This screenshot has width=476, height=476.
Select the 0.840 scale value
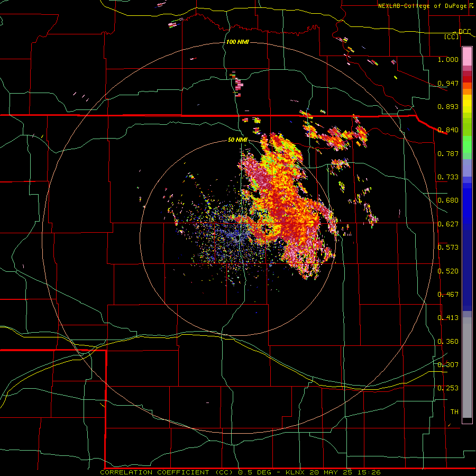[x=448, y=130]
